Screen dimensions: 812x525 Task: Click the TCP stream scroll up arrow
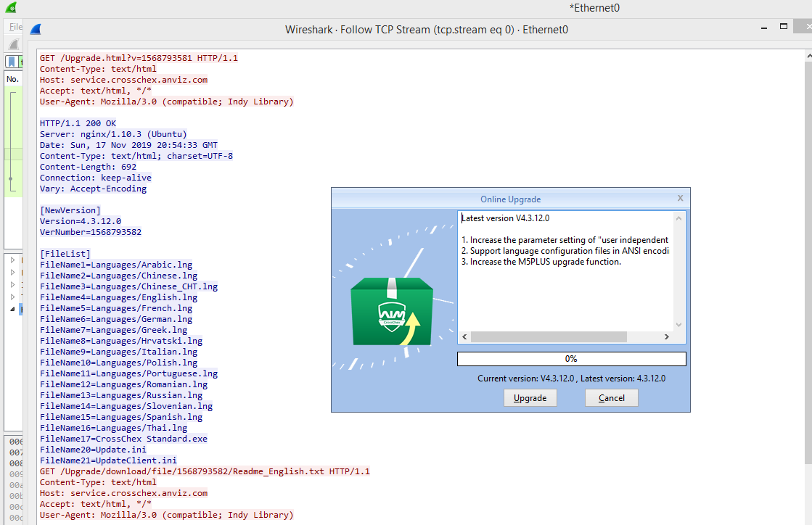coord(809,55)
